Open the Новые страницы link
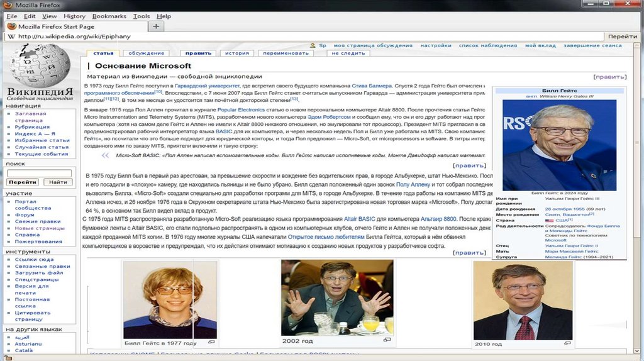Screen dimensions: 644x361 40,228
